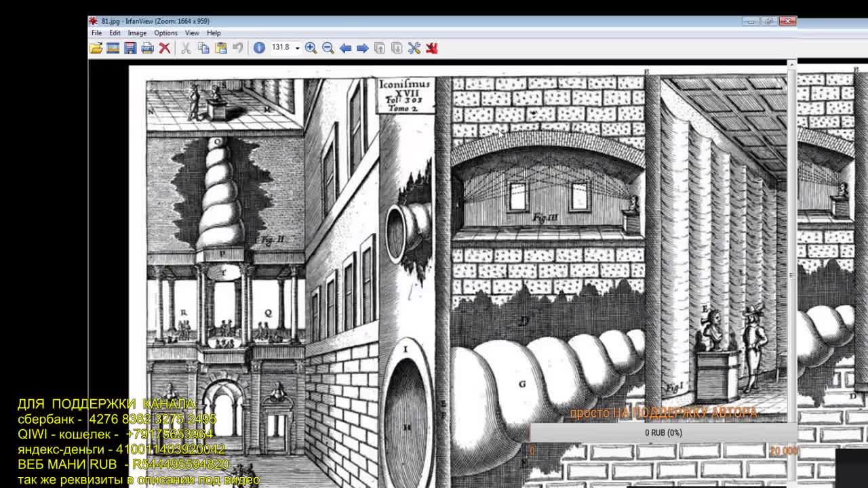Screen dimensions: 868x488
Task: Click the vertical scrollbar of the image view
Action: tap(791, 274)
